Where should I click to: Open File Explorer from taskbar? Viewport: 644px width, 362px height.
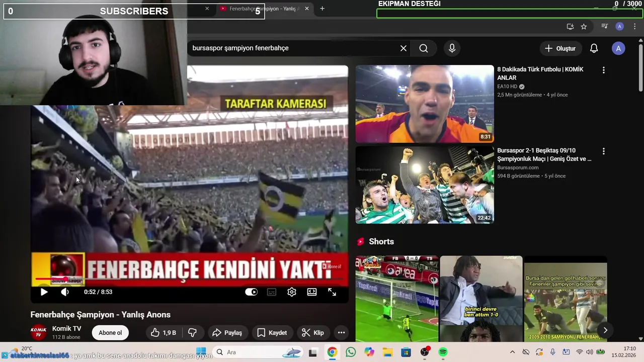coord(387,352)
